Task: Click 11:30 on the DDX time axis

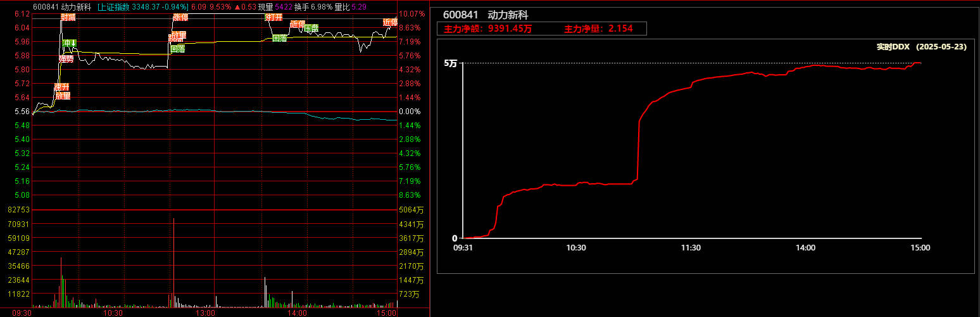Action: (691, 248)
